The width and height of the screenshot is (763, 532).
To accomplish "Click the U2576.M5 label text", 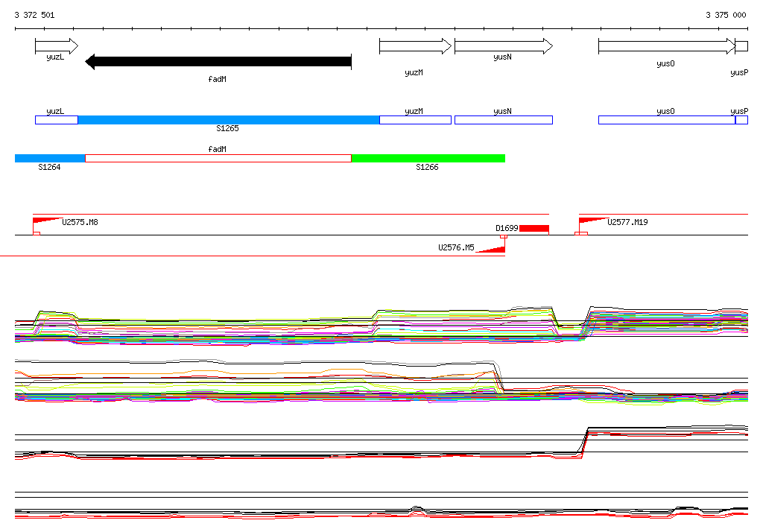I will 456,248.
